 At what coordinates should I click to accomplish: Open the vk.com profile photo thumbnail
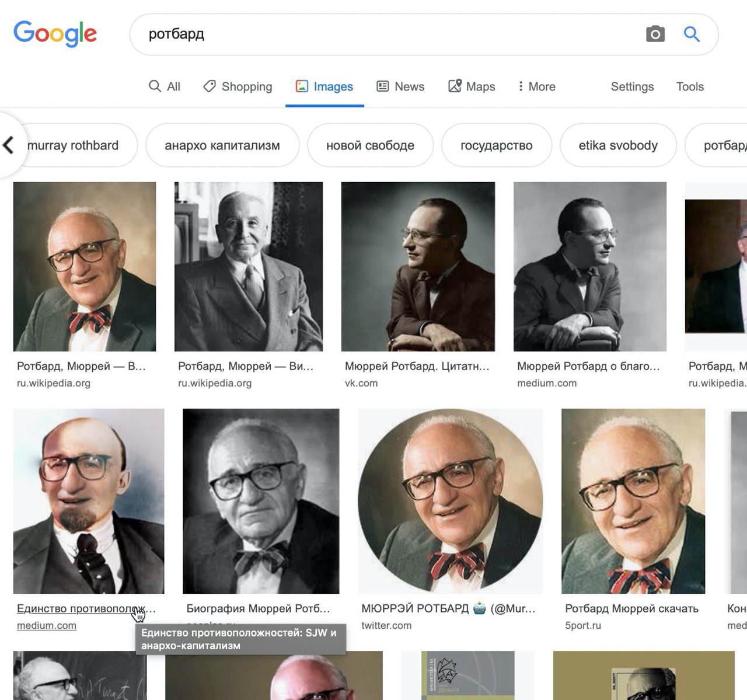point(418,267)
